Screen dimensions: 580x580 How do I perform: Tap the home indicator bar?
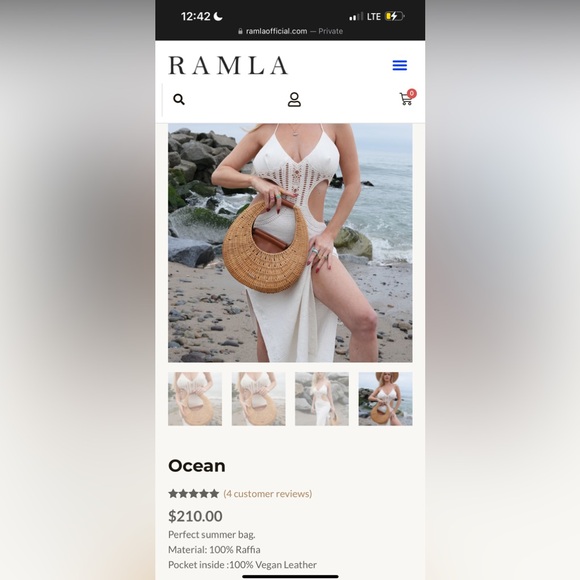click(290, 576)
